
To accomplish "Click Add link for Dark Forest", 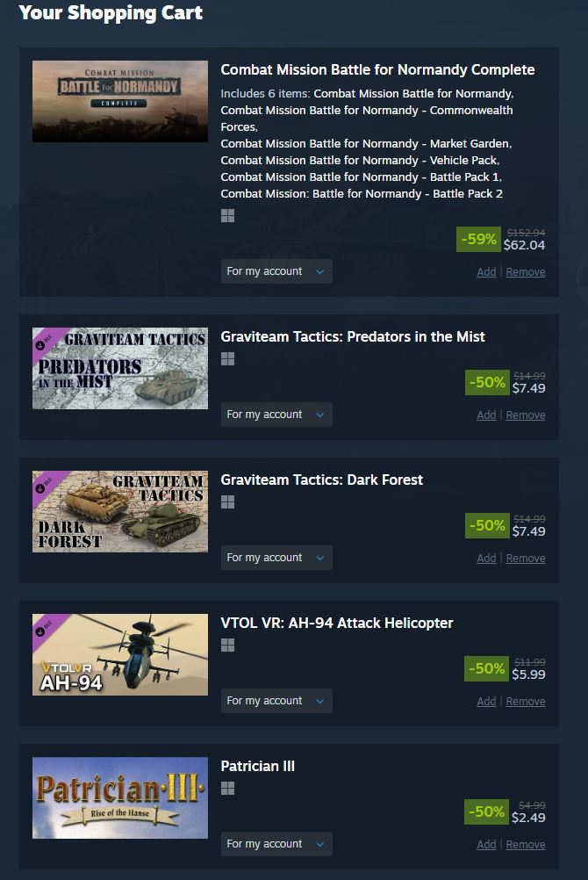I will 486,559.
